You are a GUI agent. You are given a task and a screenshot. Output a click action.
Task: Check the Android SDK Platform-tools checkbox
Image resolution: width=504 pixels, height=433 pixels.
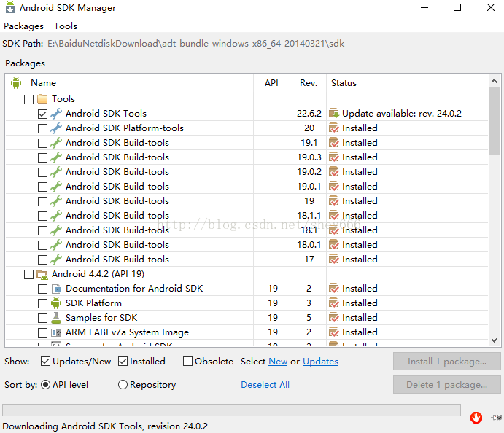click(x=42, y=128)
